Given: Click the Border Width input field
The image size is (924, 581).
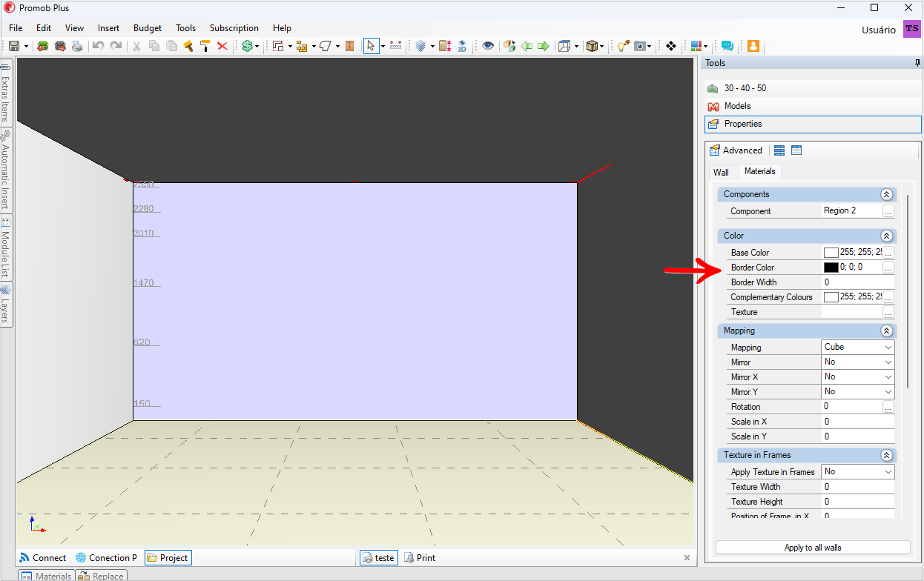Looking at the screenshot, I should coord(858,282).
